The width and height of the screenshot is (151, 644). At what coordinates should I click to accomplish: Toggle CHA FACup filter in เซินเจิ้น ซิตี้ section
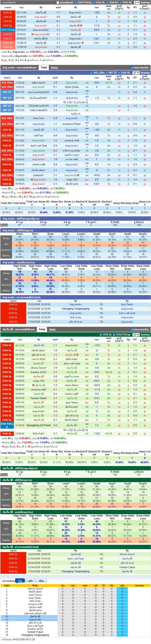click(114, 334)
